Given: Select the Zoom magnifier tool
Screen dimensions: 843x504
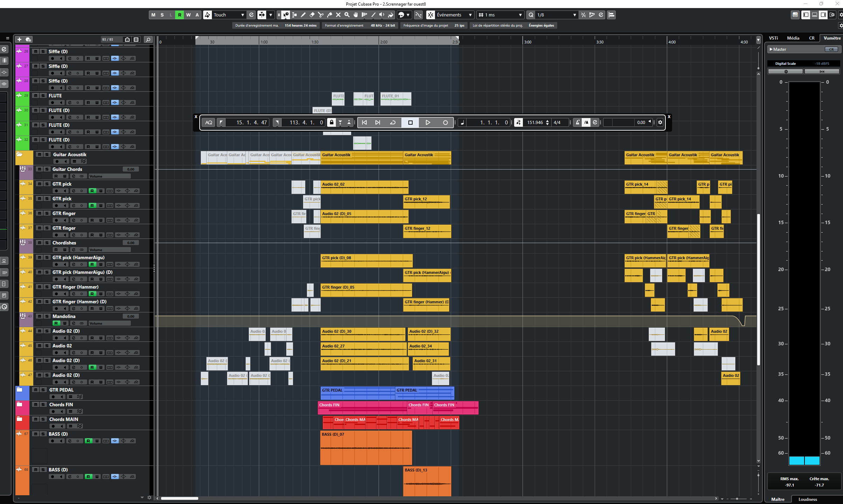Looking at the screenshot, I should point(347,15).
